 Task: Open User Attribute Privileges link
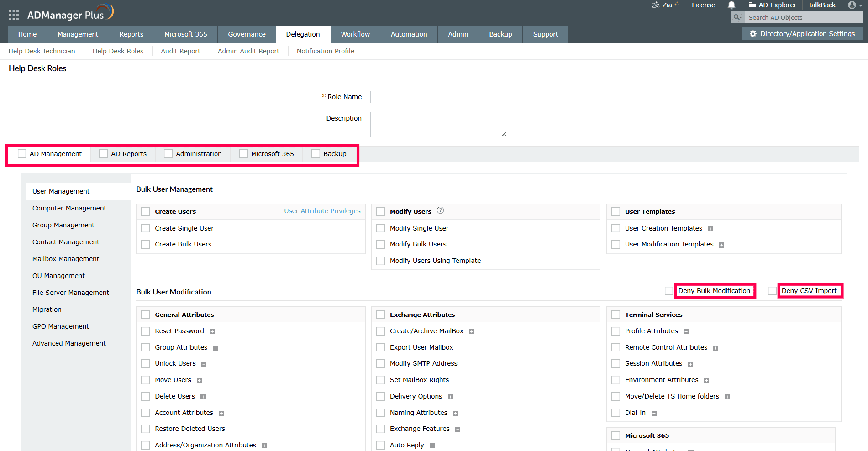[x=322, y=211]
